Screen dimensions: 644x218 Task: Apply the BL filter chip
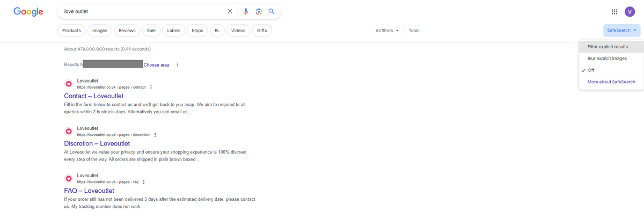(x=217, y=31)
